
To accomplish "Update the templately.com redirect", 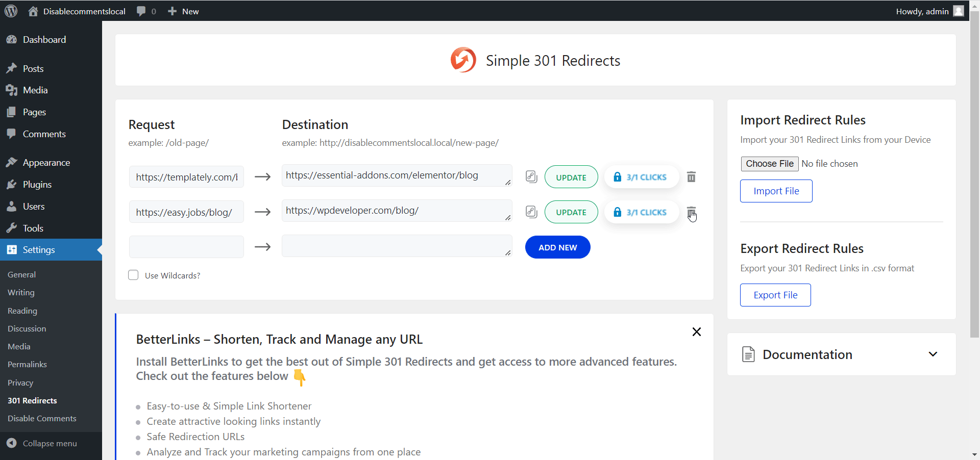I will point(571,177).
